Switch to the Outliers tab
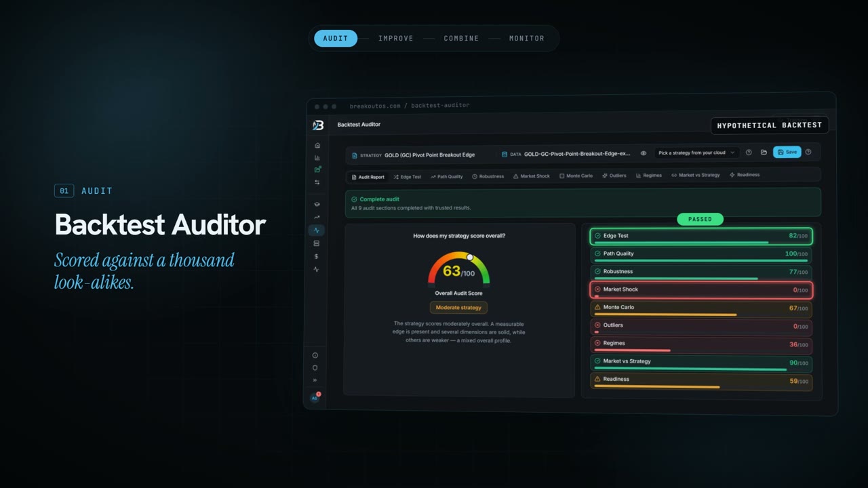 pyautogui.click(x=614, y=176)
